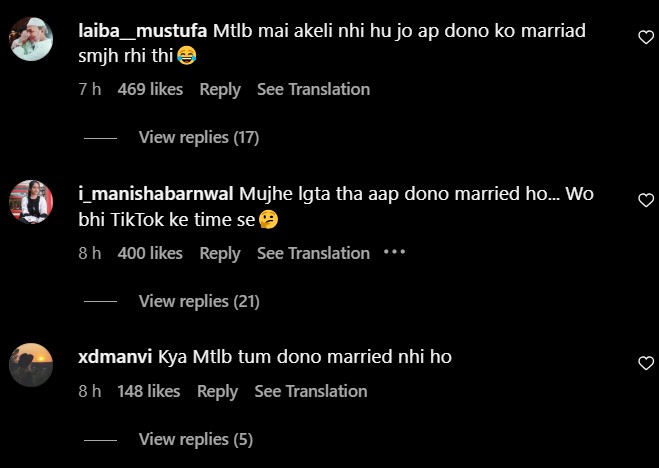Image resolution: width=659 pixels, height=468 pixels.
Task: See translation of i_manishabarnwal's comment
Action: pyautogui.click(x=313, y=253)
